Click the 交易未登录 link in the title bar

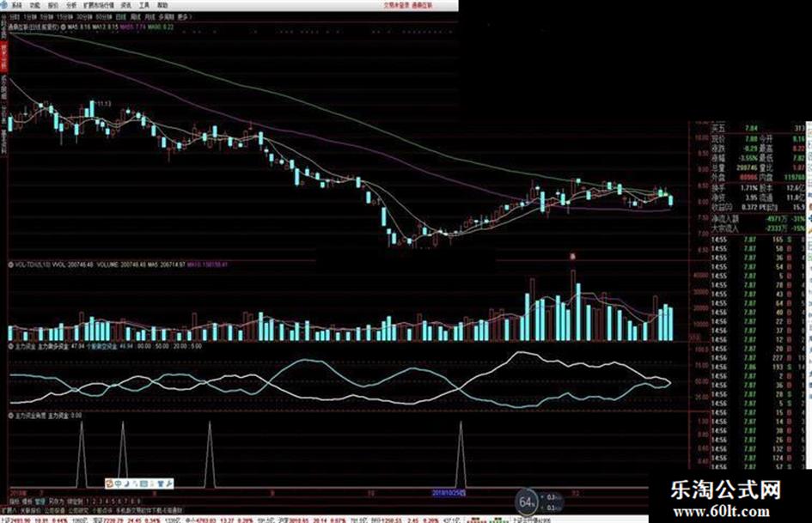tap(396, 5)
